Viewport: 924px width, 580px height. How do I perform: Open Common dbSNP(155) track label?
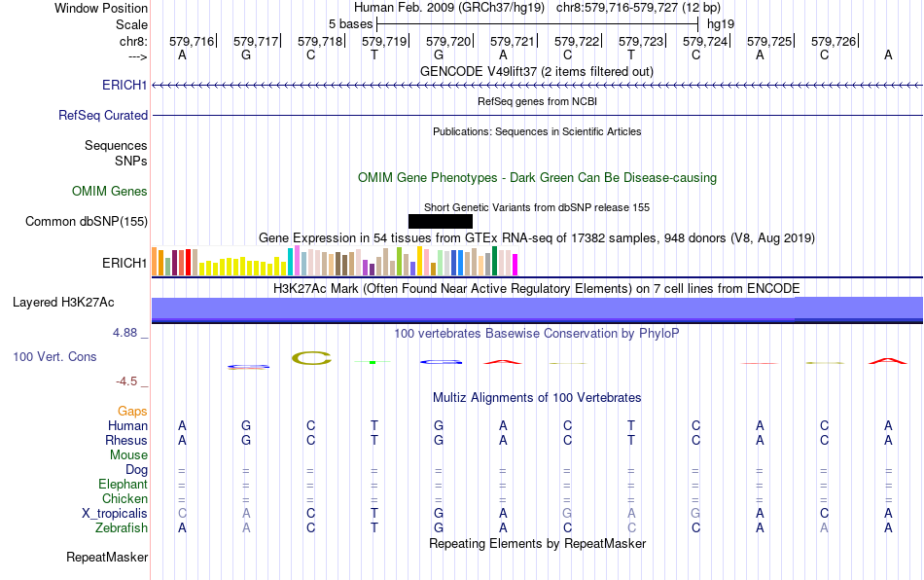pos(87,222)
